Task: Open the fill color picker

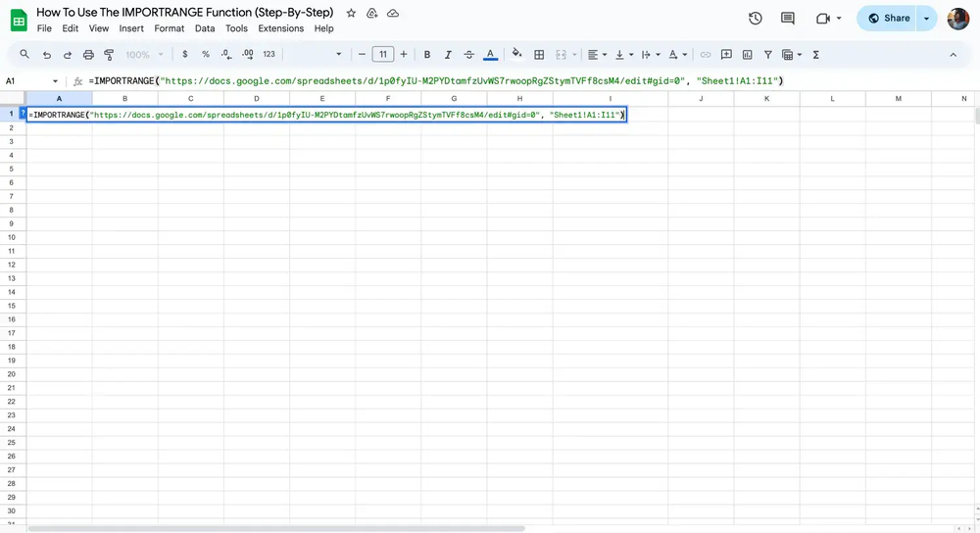Action: pyautogui.click(x=516, y=55)
